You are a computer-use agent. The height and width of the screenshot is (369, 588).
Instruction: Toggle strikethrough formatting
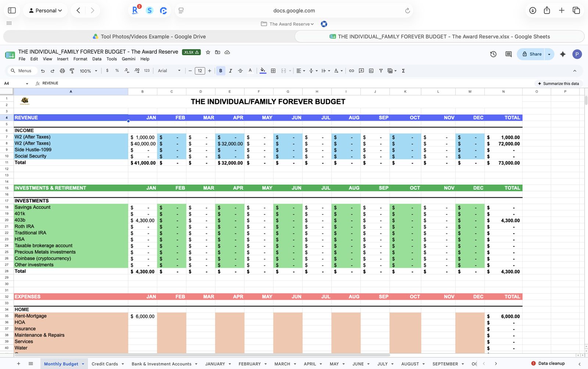point(240,71)
